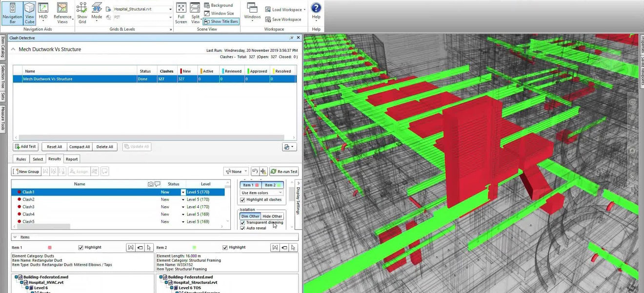
Task: Collapse the Display Settings side panel
Action: click(x=298, y=184)
